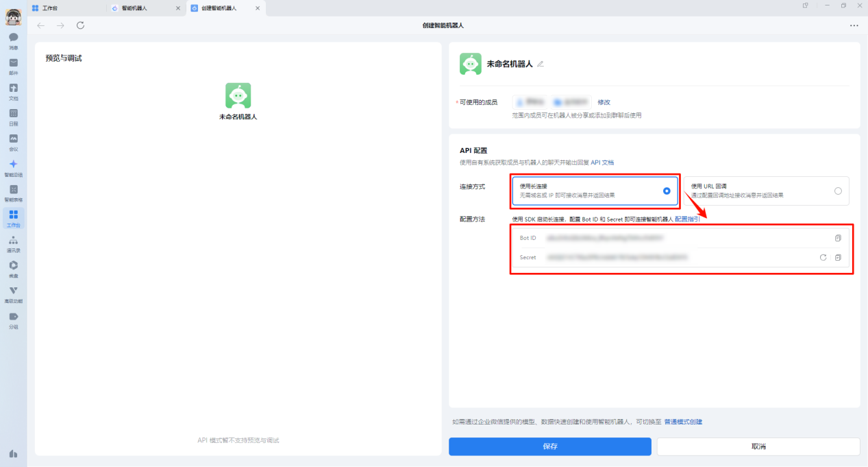The image size is (868, 467).
Task: Open 邮件 (Mail) from the left sidebar
Action: pyautogui.click(x=12, y=62)
